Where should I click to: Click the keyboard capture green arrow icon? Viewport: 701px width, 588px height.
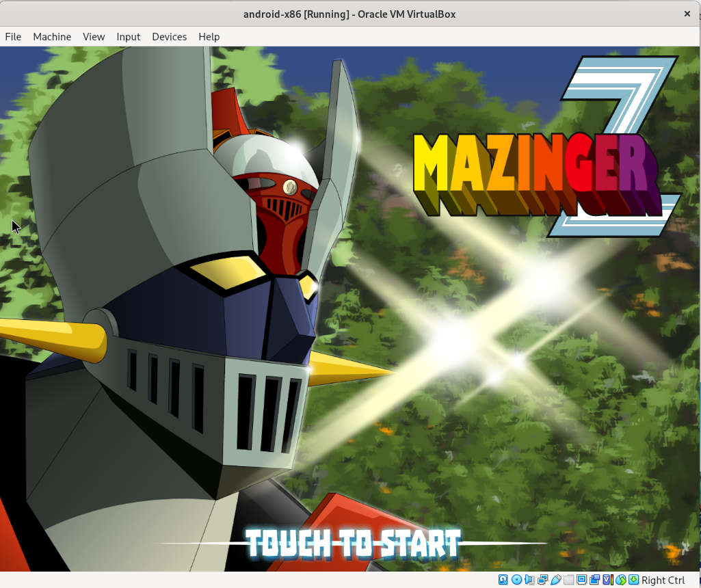tap(633, 580)
